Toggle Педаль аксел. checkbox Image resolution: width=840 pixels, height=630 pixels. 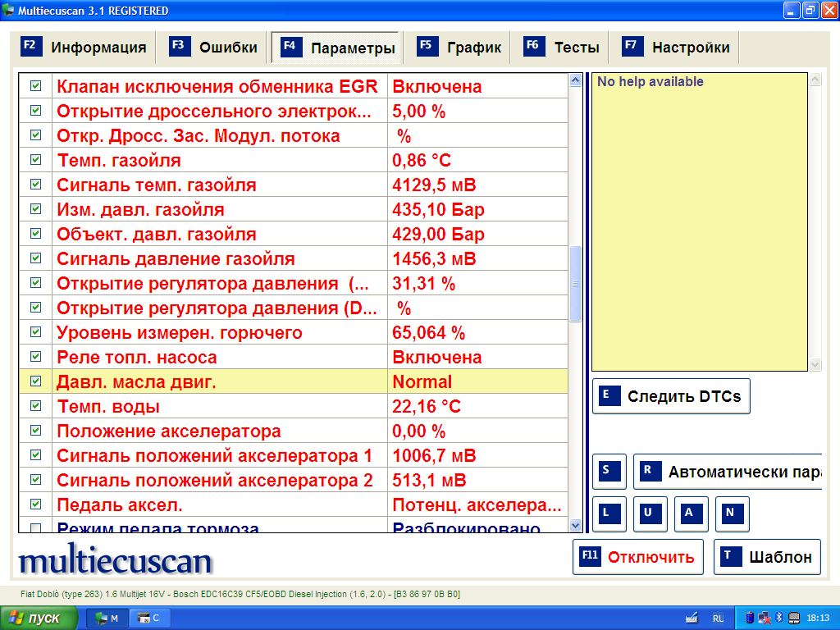36,504
